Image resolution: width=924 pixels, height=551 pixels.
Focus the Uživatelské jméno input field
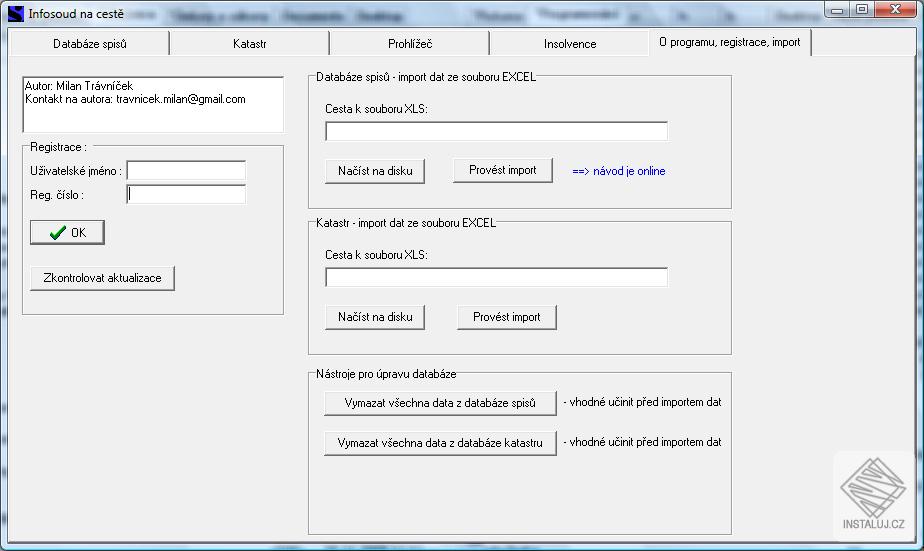pos(186,170)
